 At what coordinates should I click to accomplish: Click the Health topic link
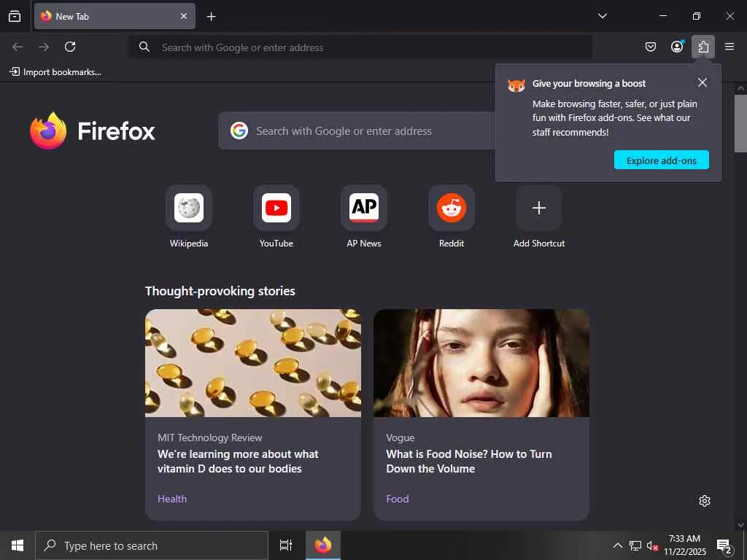click(172, 499)
